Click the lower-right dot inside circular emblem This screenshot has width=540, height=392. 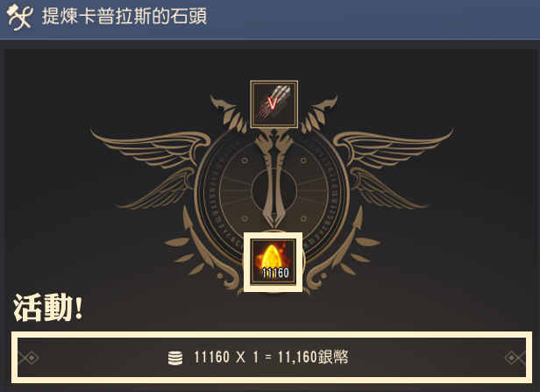303,218
